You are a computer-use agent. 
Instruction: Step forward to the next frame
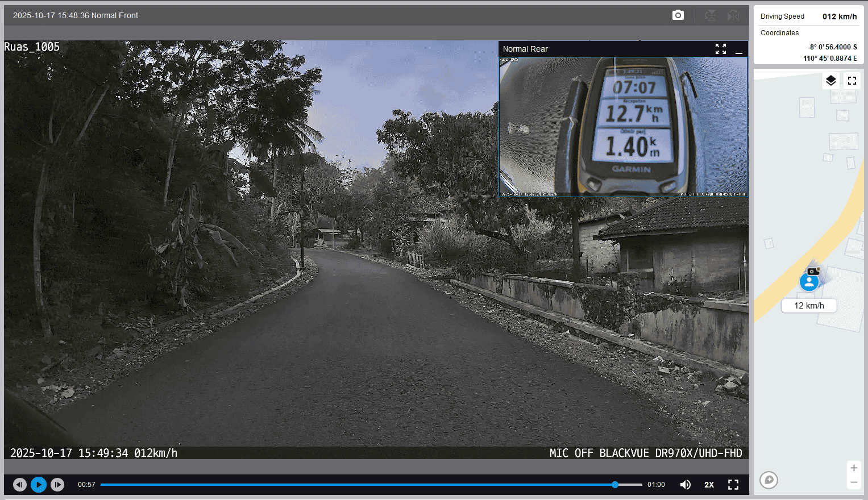(57, 485)
